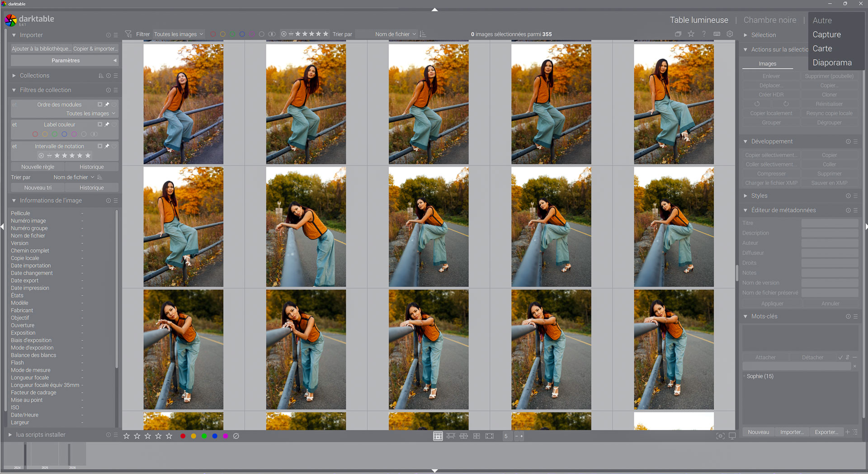Toggle green color label filter in top bar

[232, 34]
